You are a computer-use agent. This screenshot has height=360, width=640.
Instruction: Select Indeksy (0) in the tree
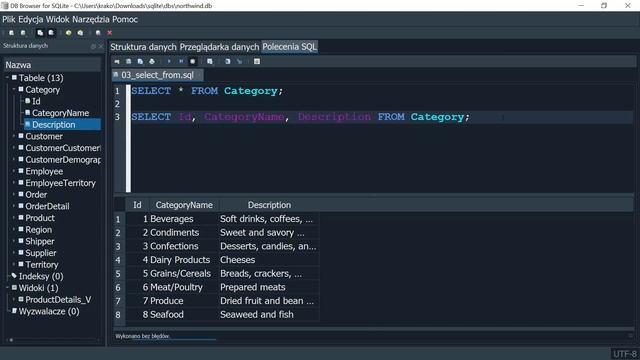(41, 276)
